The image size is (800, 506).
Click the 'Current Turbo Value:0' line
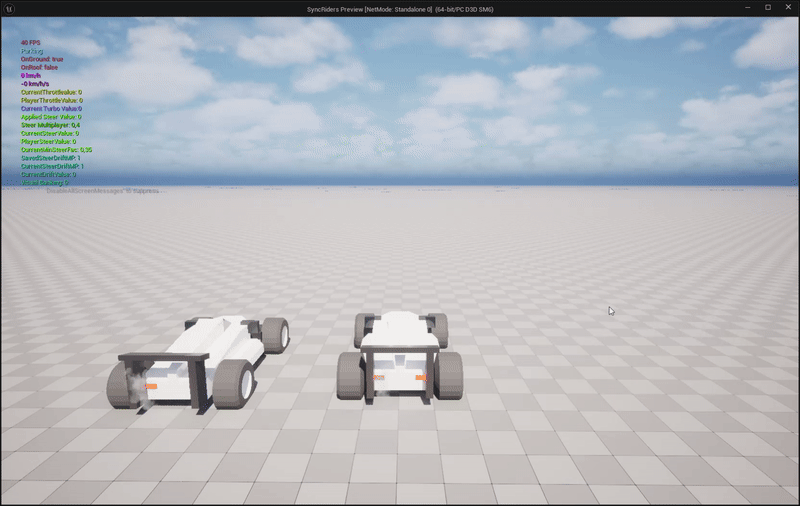coord(51,109)
